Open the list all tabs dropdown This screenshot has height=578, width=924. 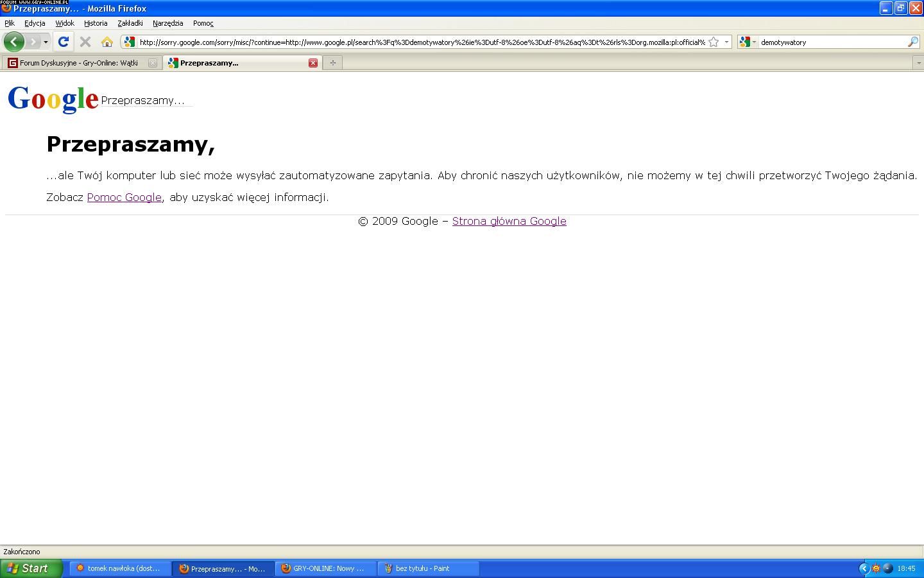click(x=918, y=63)
